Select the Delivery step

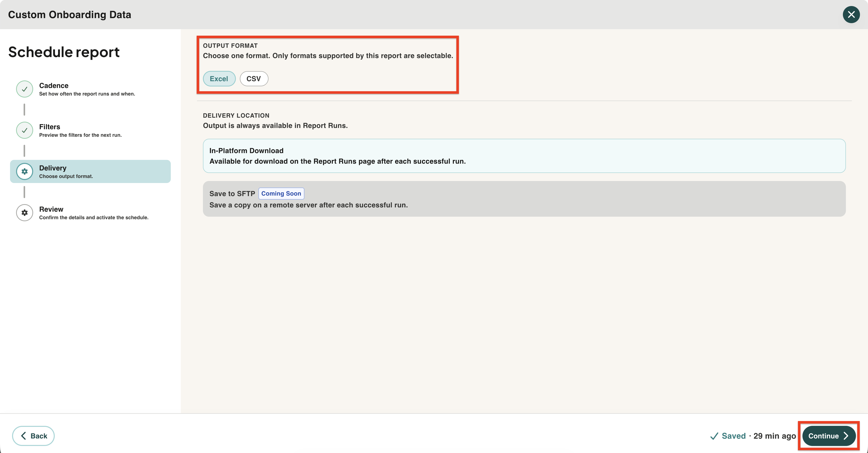click(x=90, y=171)
